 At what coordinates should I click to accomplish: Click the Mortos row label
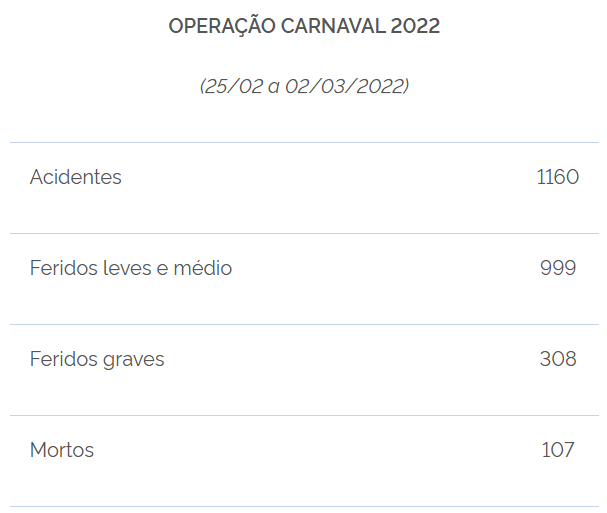(62, 450)
